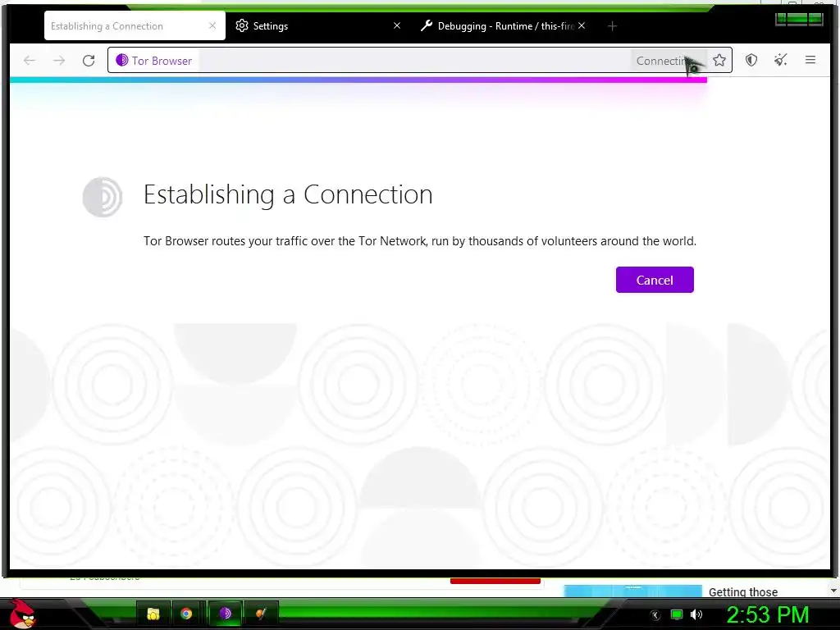
Task: Cancel the Tor connection attempt
Action: (655, 280)
